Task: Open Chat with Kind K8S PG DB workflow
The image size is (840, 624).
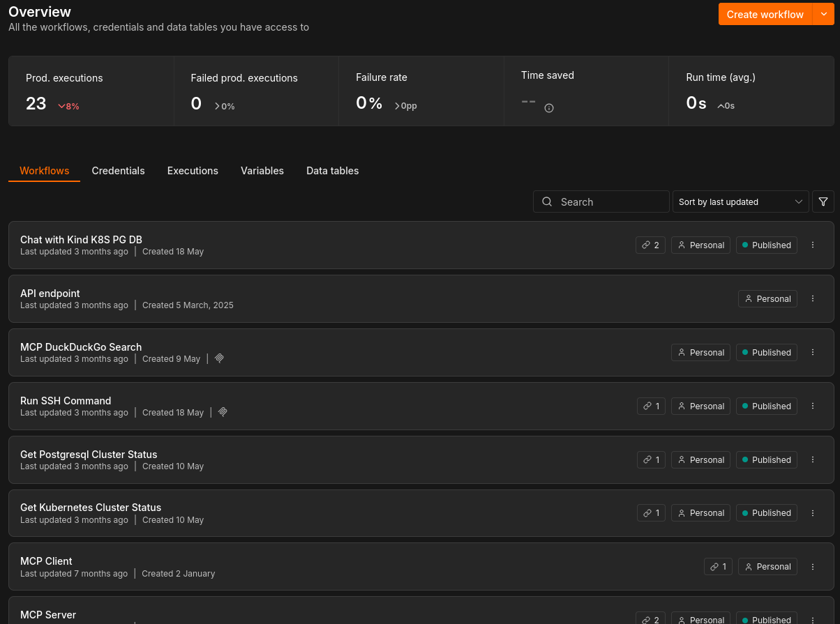Action: point(421,245)
